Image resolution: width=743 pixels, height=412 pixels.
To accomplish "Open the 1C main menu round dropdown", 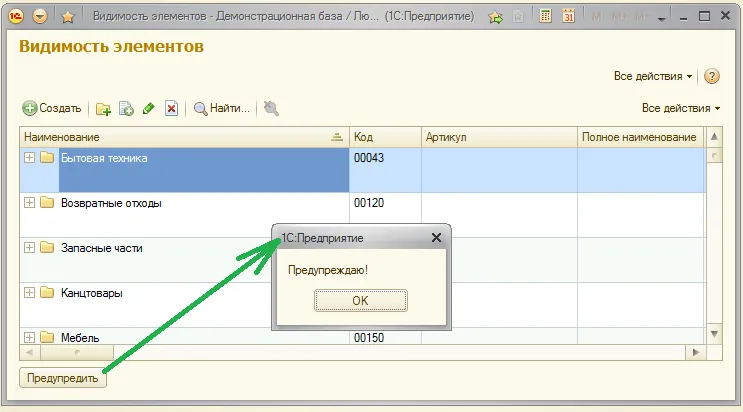I will click(x=40, y=17).
